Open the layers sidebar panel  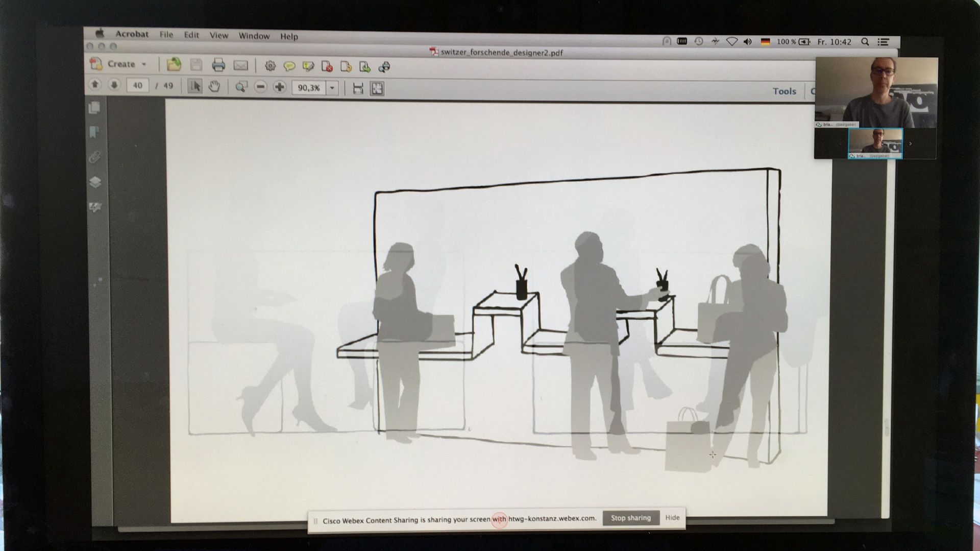(x=95, y=182)
